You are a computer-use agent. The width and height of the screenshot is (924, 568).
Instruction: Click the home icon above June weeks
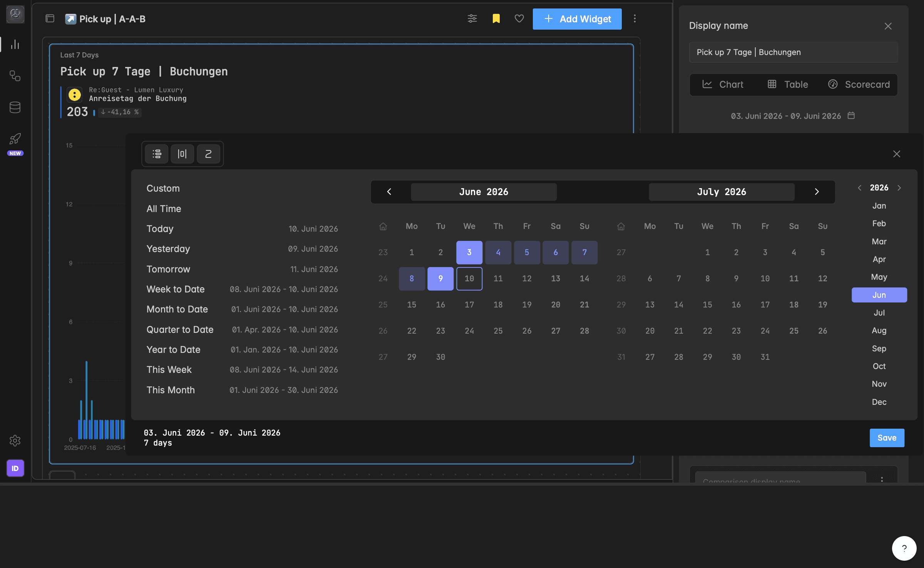point(383,226)
